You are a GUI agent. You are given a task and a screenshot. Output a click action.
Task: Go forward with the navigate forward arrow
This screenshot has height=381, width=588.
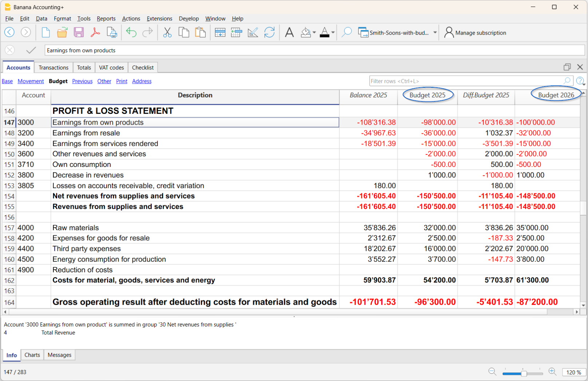[26, 32]
